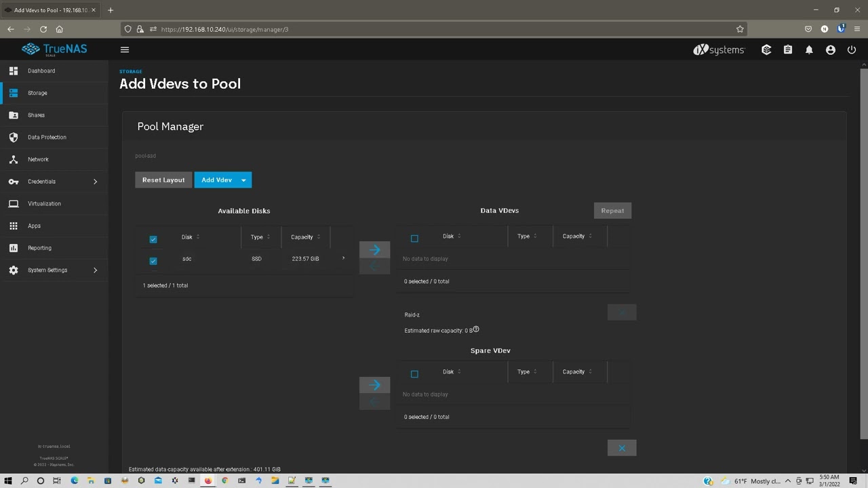Click the 223.57 GiB capacity cell
The width and height of the screenshot is (868, 488).
click(305, 259)
